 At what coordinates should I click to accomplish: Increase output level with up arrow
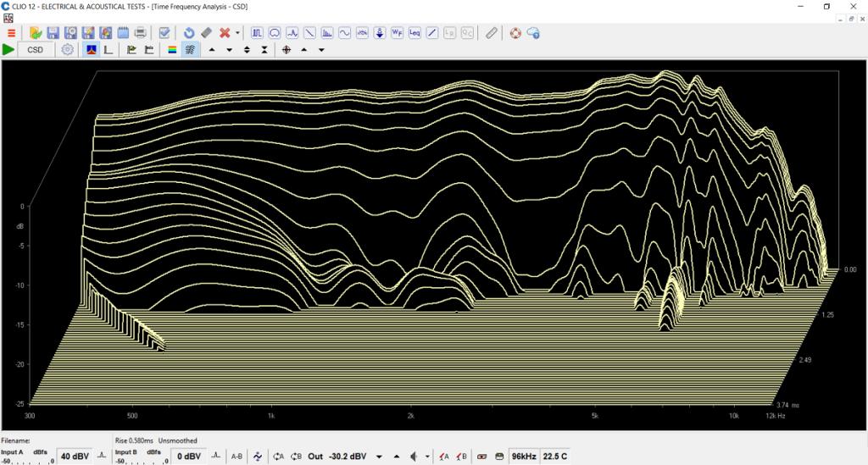[x=397, y=457]
